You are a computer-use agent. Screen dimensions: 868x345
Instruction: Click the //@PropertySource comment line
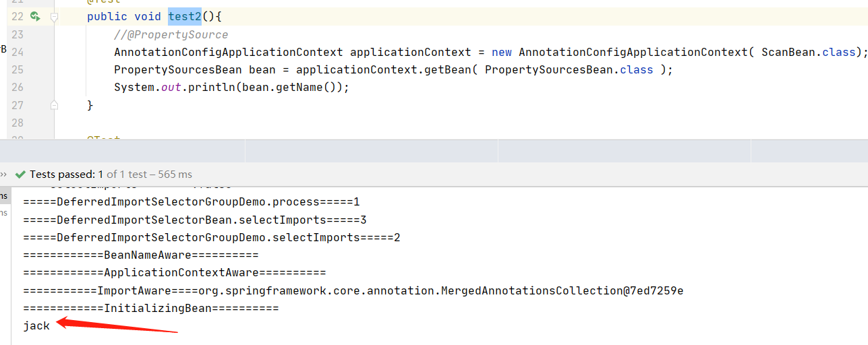[171, 34]
